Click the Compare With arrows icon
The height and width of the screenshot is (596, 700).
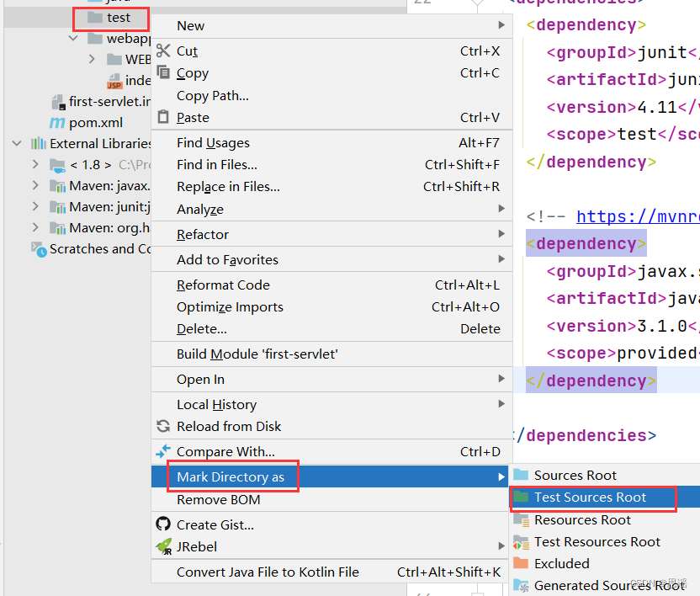click(163, 451)
